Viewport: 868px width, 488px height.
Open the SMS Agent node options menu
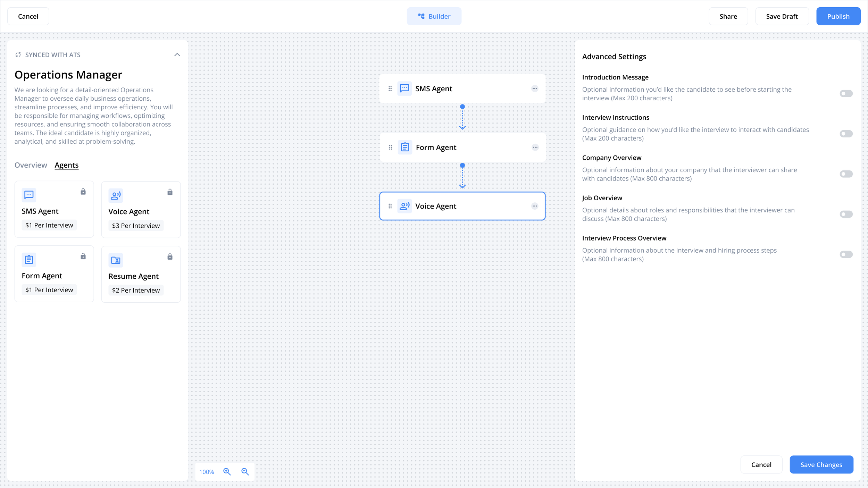(535, 89)
